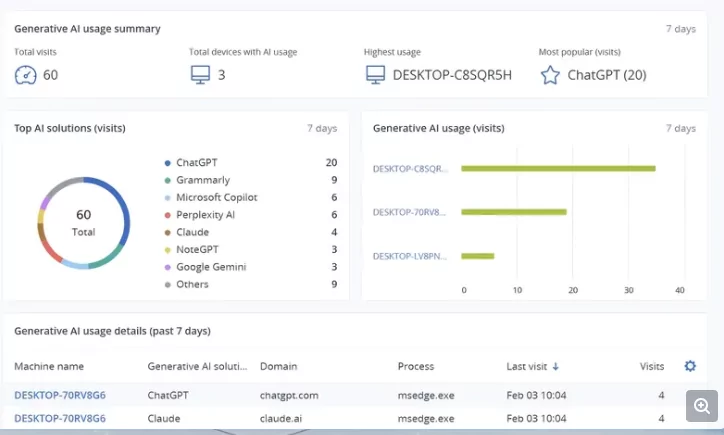Sort by Generative AI soluti... column header
Image resolution: width=724 pixels, height=435 pixels.
tap(197, 367)
